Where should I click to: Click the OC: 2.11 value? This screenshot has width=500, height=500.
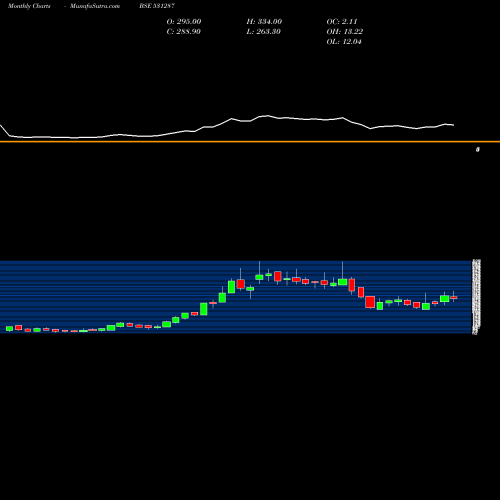(342, 22)
